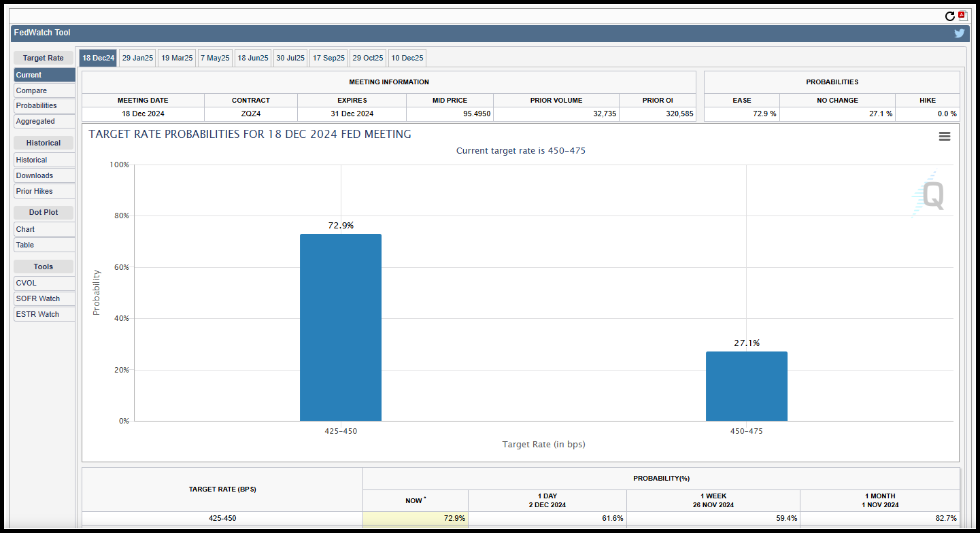Screen dimensions: 980x533
Task: Open the Prior Hikes page
Action: pos(44,191)
